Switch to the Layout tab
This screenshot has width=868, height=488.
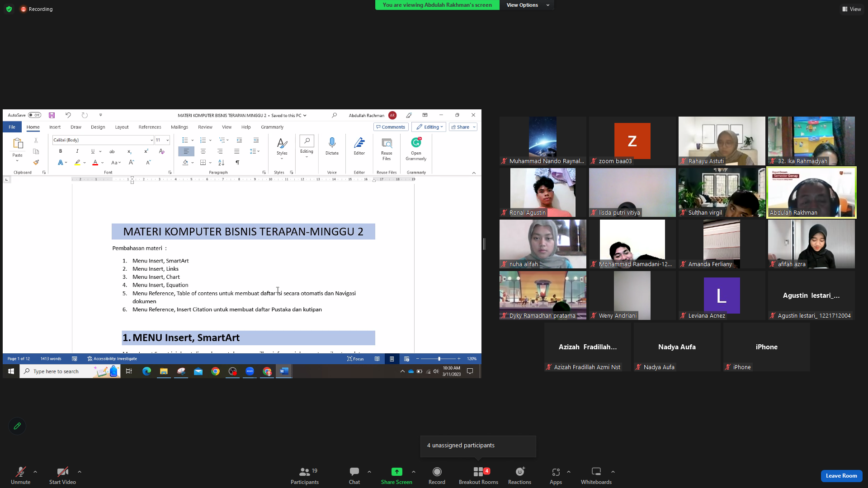tap(122, 127)
